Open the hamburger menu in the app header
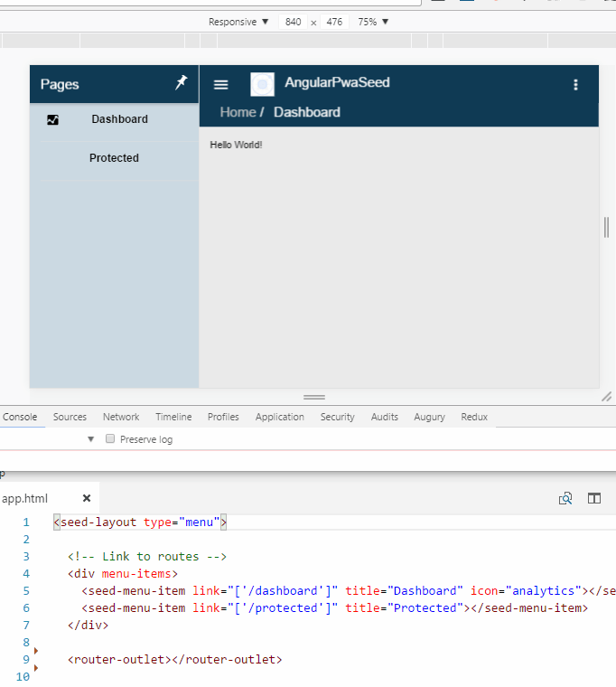The width and height of the screenshot is (616, 687). (220, 85)
